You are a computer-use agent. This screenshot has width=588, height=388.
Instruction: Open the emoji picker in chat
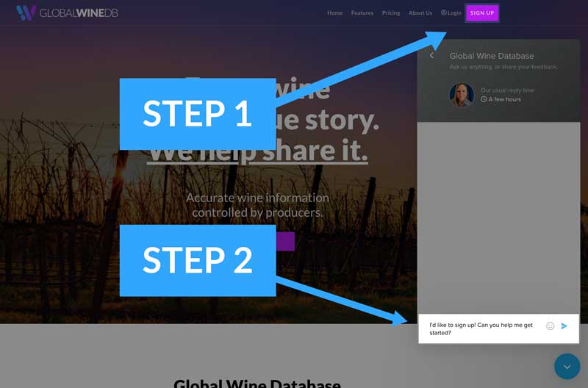pos(550,326)
